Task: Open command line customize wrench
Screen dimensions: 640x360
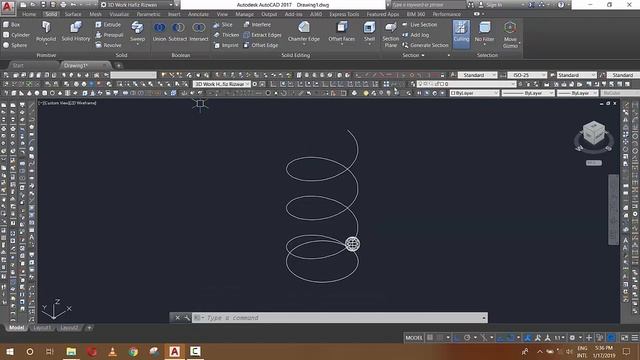Action: pos(187,318)
